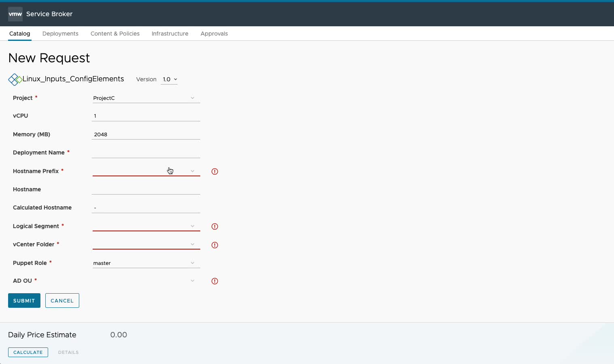Click the vmw logo icon
Viewport: 614px width, 364px height.
click(x=15, y=14)
